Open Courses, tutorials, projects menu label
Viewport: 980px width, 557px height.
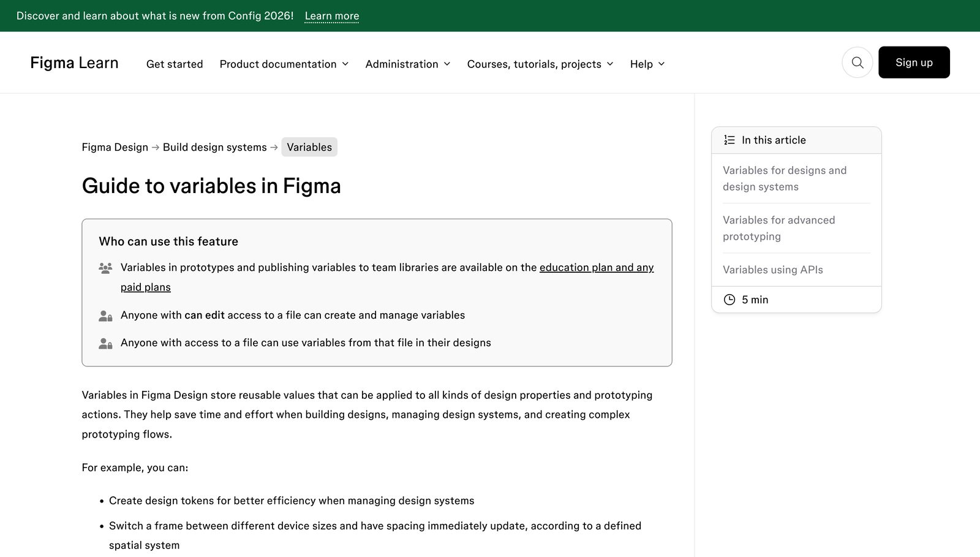[534, 64]
